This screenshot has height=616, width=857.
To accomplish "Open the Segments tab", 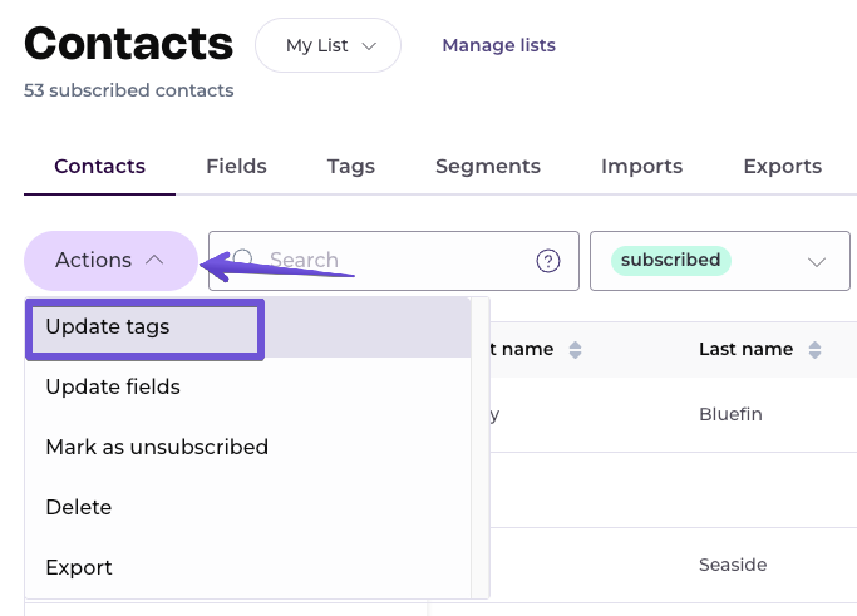I will click(x=487, y=166).
